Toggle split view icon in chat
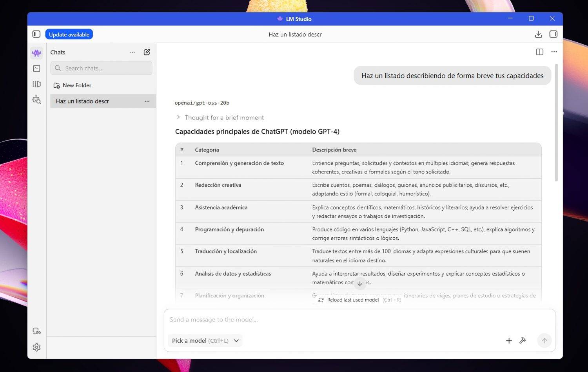588x372 pixels. click(540, 52)
